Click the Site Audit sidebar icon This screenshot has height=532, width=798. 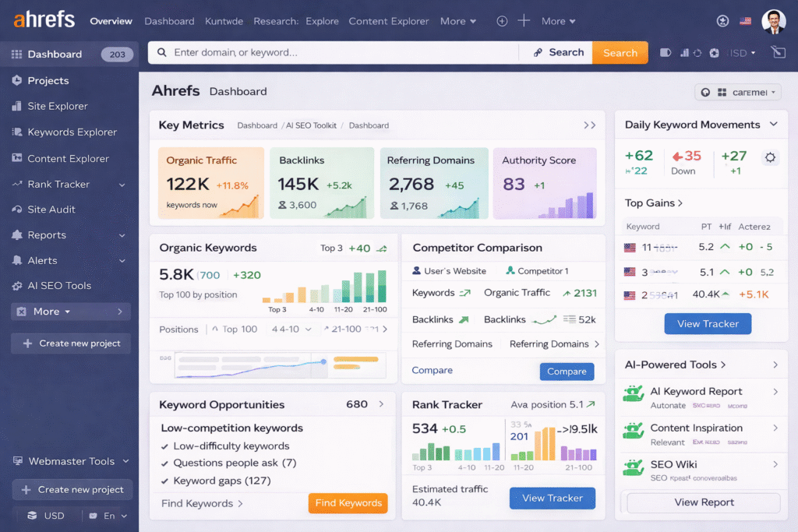coord(17,210)
